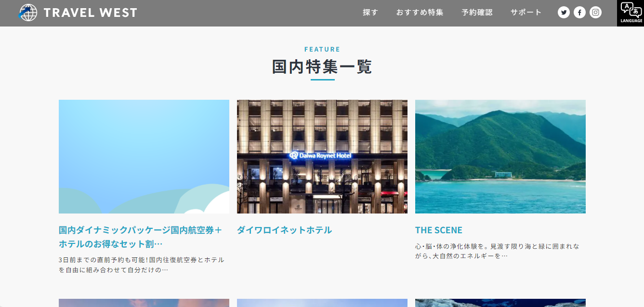Click the LANGUAGE translation icon

(631, 13)
